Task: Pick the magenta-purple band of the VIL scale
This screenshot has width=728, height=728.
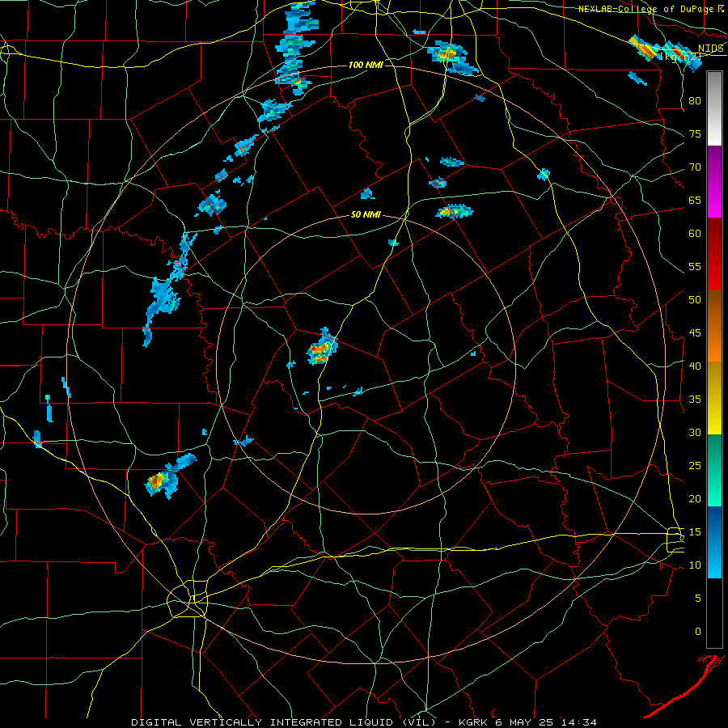Action: click(x=714, y=182)
